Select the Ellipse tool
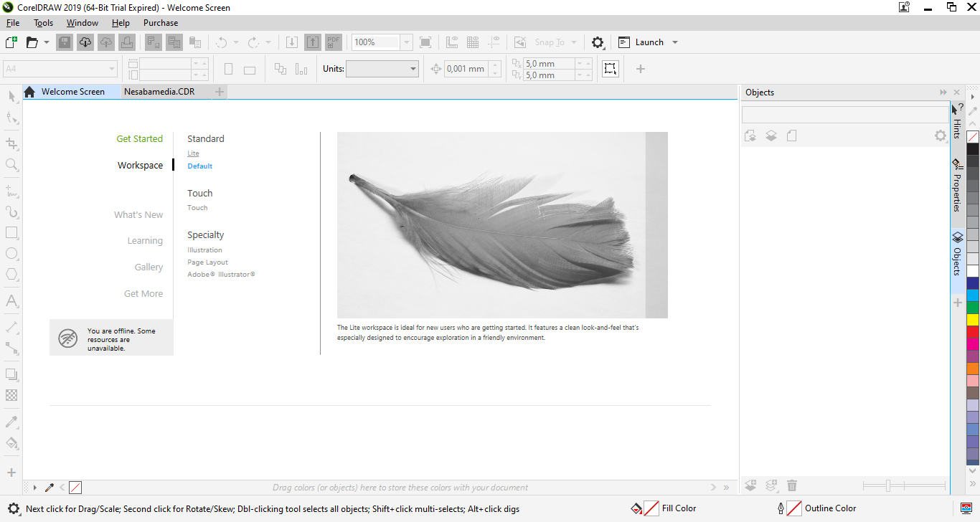 (11, 254)
